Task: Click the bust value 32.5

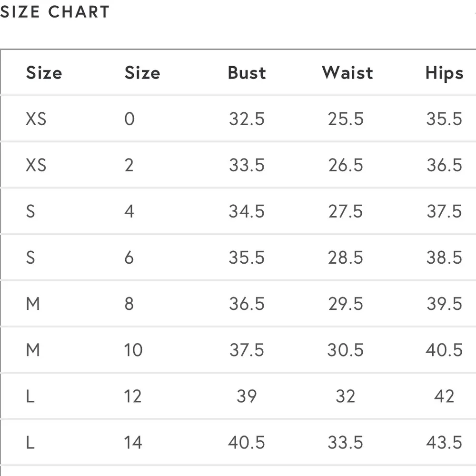Action: (x=247, y=119)
